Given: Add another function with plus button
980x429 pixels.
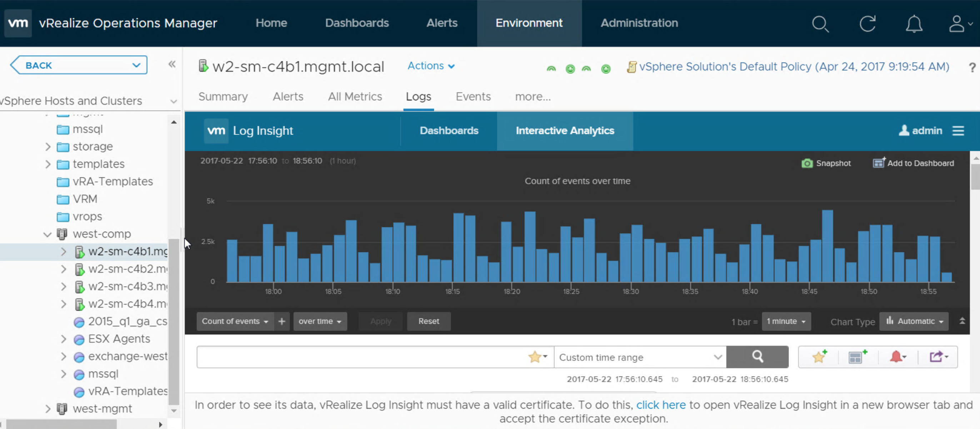Looking at the screenshot, I should tap(281, 321).
